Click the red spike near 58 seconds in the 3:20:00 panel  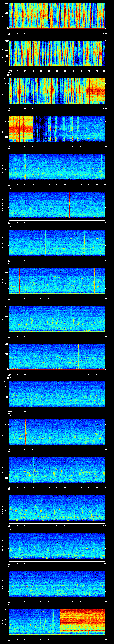pos(102,167)
